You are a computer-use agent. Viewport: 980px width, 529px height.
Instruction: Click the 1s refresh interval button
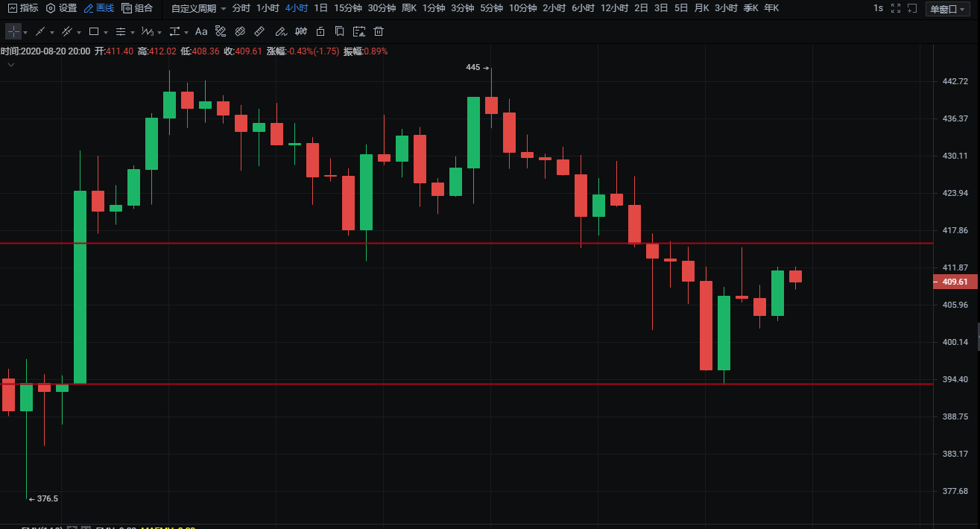(x=878, y=8)
